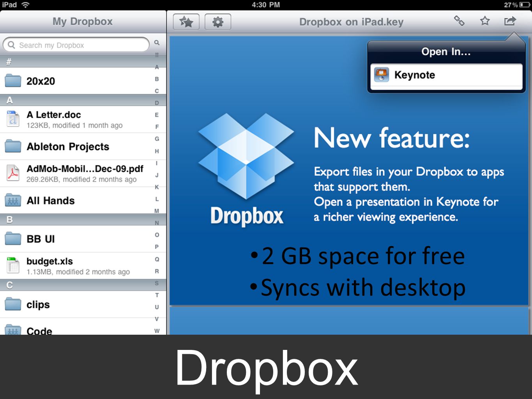Select AdMob-Mobil...Dec-09.pdf file name
The height and width of the screenshot is (399, 532).
pos(85,169)
